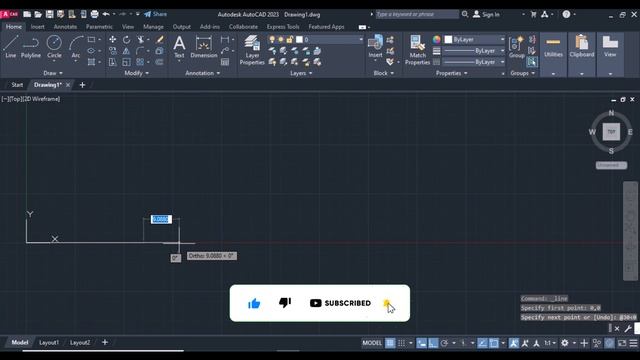Screen dimensions: 640x360
Task: Open the Parametric ribbon tab
Action: tap(99, 27)
